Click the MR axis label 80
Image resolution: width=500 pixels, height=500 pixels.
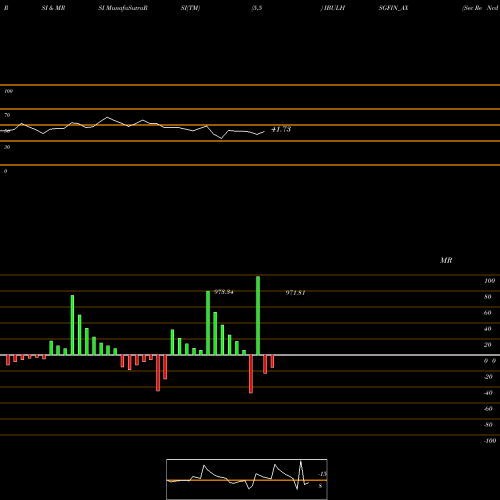[488, 297]
